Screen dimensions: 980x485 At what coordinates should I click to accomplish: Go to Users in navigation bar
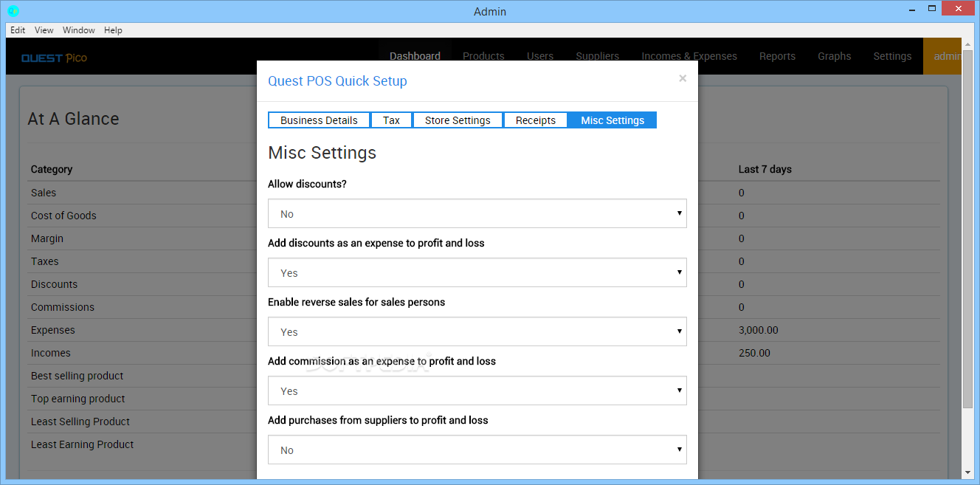(540, 56)
